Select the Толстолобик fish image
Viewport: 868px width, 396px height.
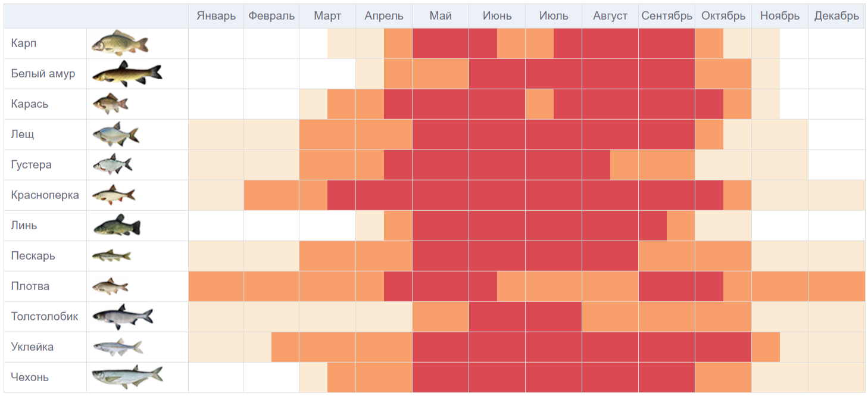123,316
